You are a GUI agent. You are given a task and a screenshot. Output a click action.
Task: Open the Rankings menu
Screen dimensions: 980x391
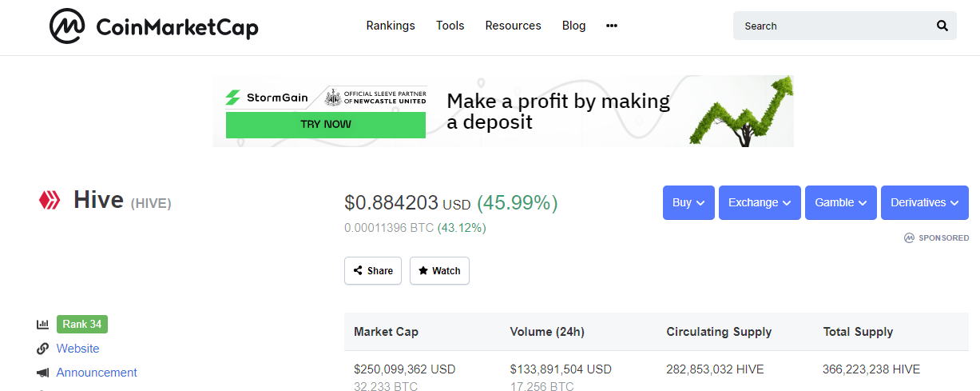tap(391, 26)
